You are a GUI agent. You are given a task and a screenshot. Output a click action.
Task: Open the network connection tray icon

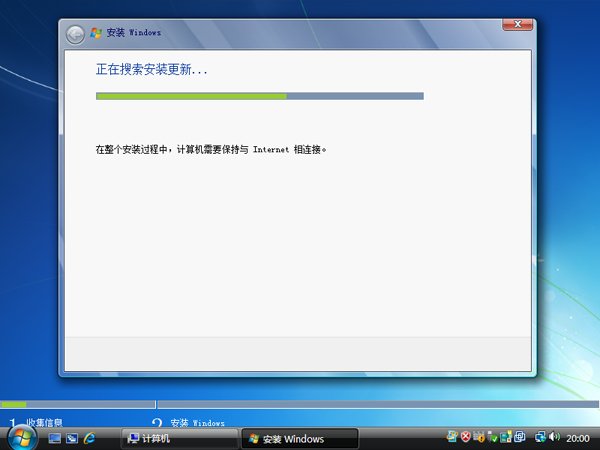tap(540, 437)
